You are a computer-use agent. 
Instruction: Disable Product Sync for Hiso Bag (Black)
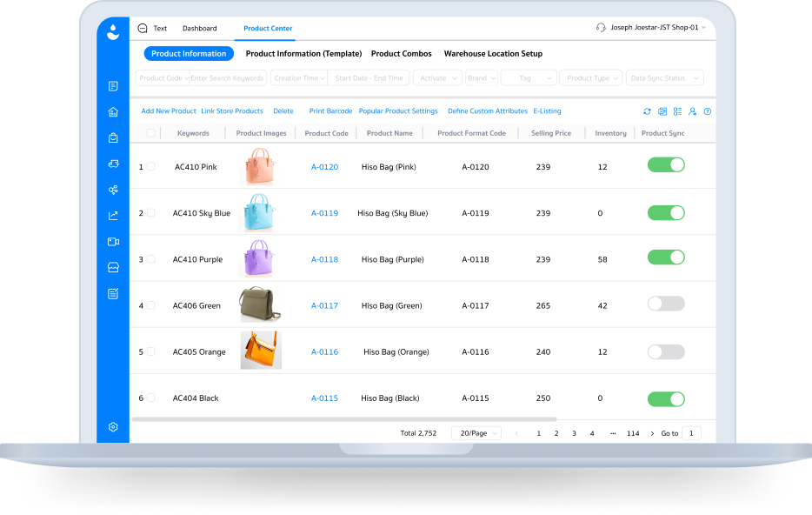666,399
